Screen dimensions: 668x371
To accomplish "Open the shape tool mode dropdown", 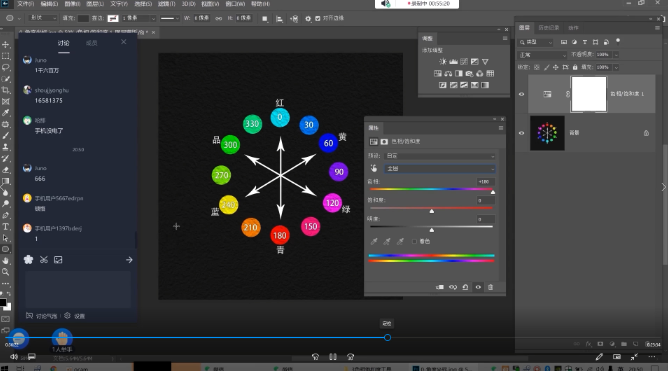I will (x=43, y=18).
